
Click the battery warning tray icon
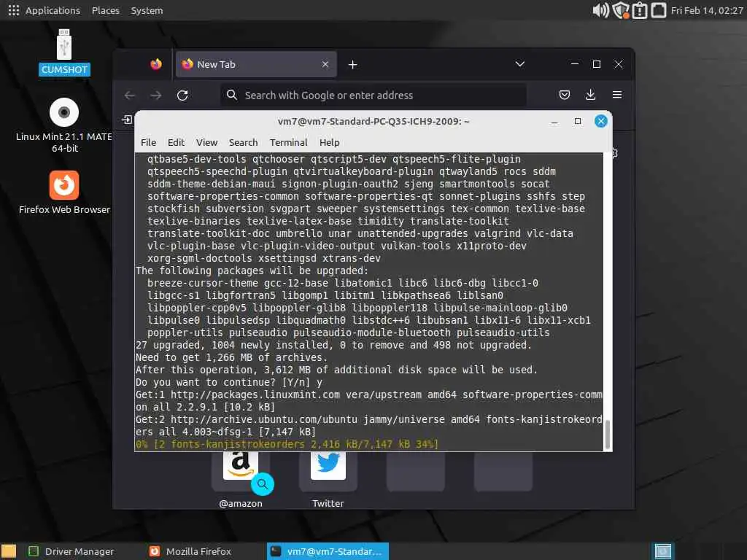[640, 10]
